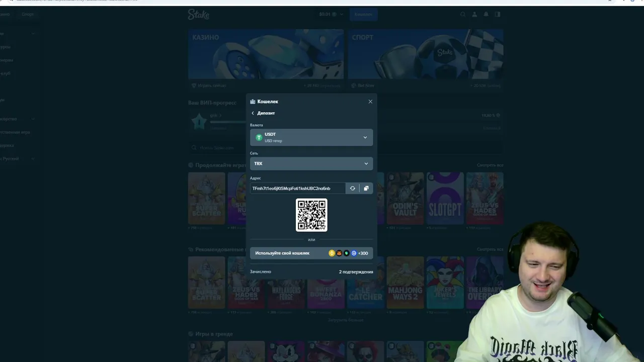
Task: Choose Используйте свой кошелек option
Action: pos(311,253)
